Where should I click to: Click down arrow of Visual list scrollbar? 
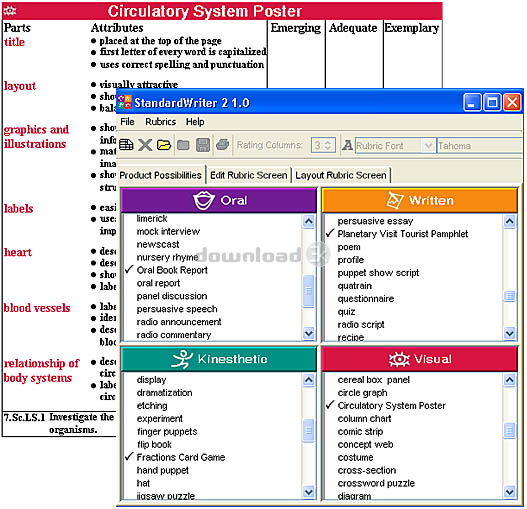pos(510,492)
